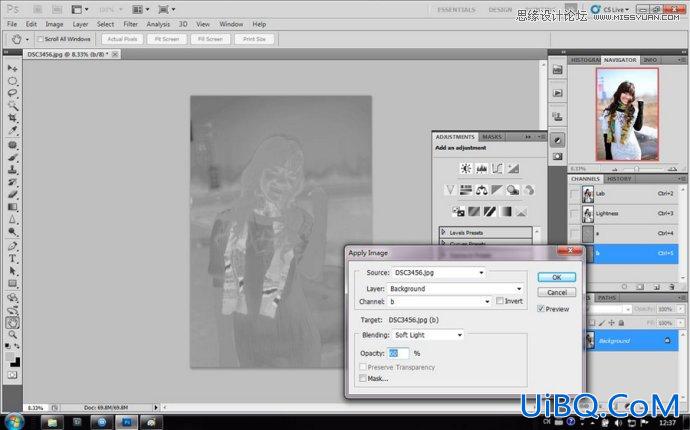Select the Clone Stamp tool
The image size is (690, 430).
(12, 169)
